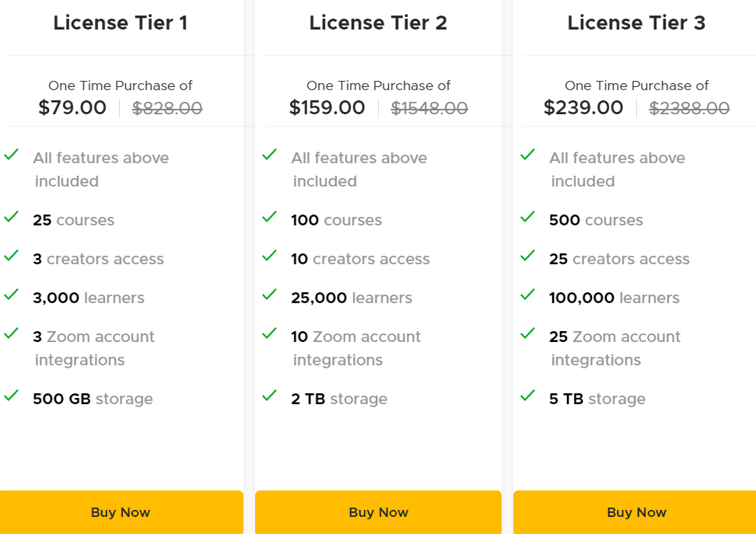This screenshot has height=534, width=756.
Task: Click Buy Now under License Tier 1
Action: (121, 512)
